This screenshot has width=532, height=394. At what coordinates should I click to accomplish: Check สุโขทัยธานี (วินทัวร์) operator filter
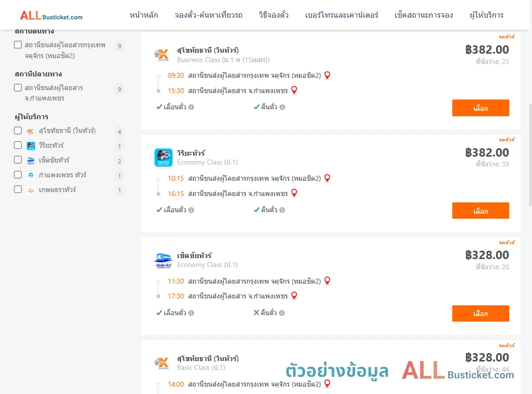(x=18, y=131)
